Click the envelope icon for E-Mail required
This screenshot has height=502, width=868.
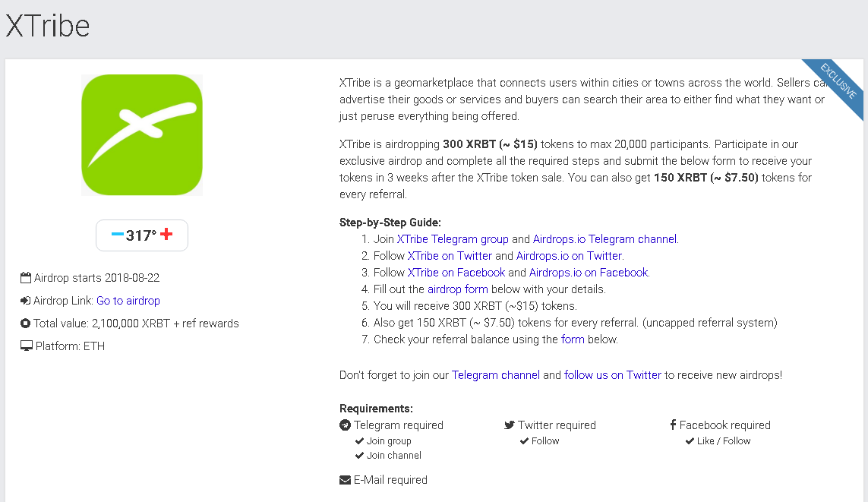[x=345, y=480]
